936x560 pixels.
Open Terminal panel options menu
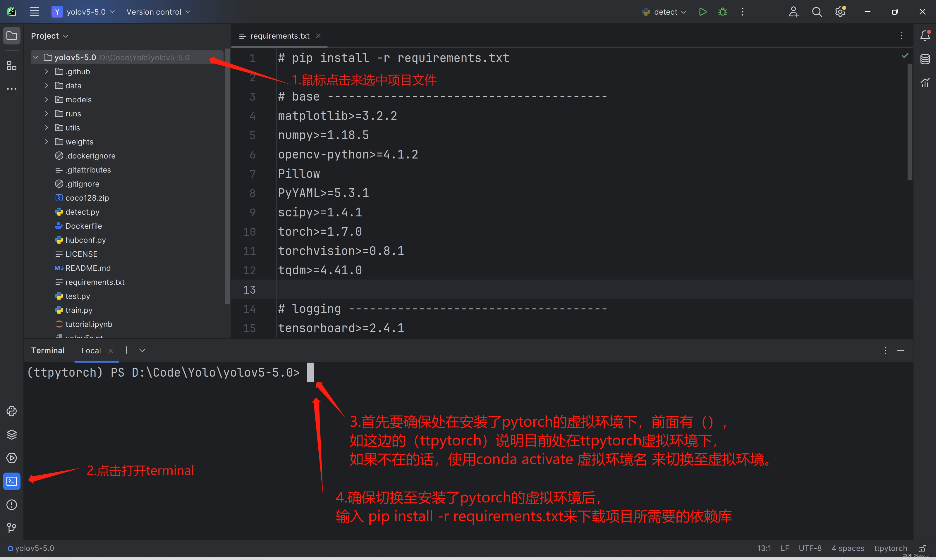pyautogui.click(x=885, y=350)
